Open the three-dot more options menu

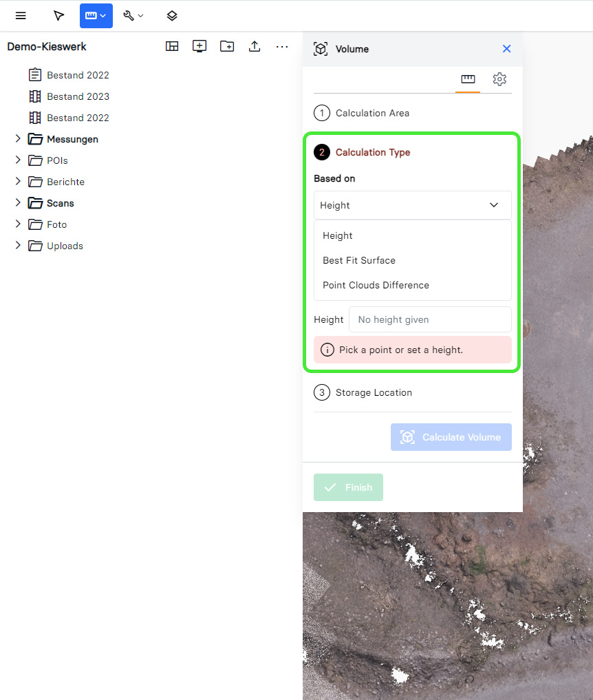(x=282, y=46)
